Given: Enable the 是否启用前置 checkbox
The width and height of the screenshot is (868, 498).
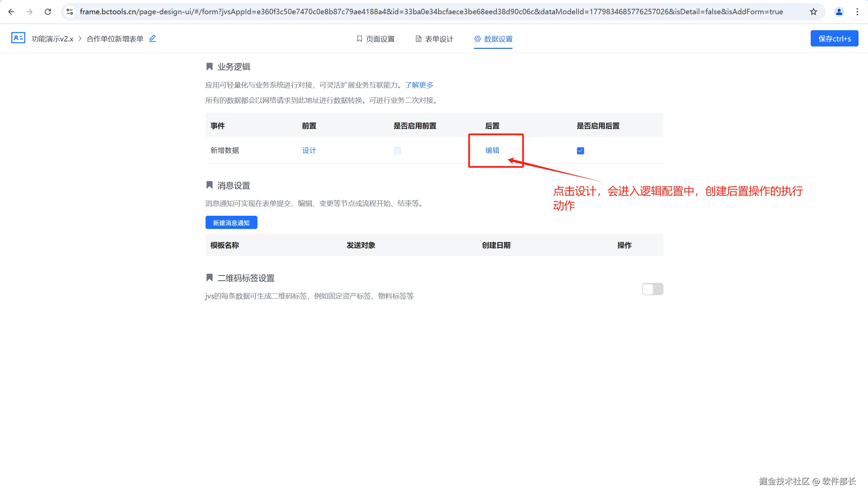Looking at the screenshot, I should [x=397, y=151].
